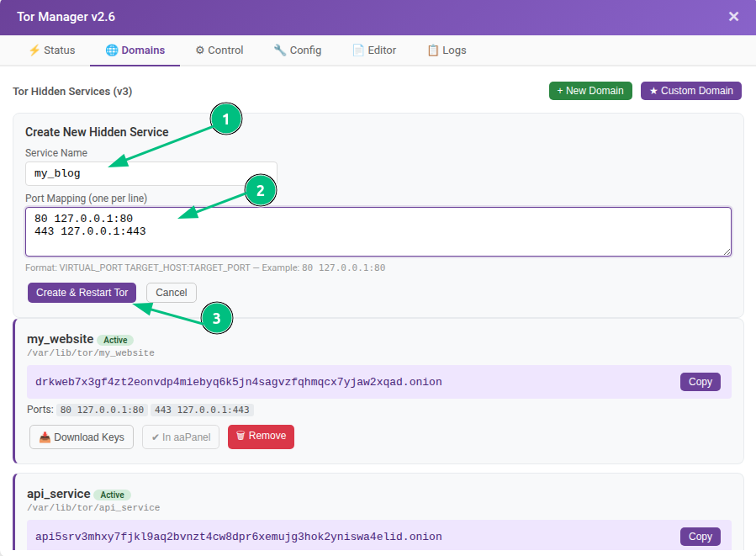This screenshot has width=756, height=556.
Task: Select the my_website onion address text
Action: coord(238,382)
